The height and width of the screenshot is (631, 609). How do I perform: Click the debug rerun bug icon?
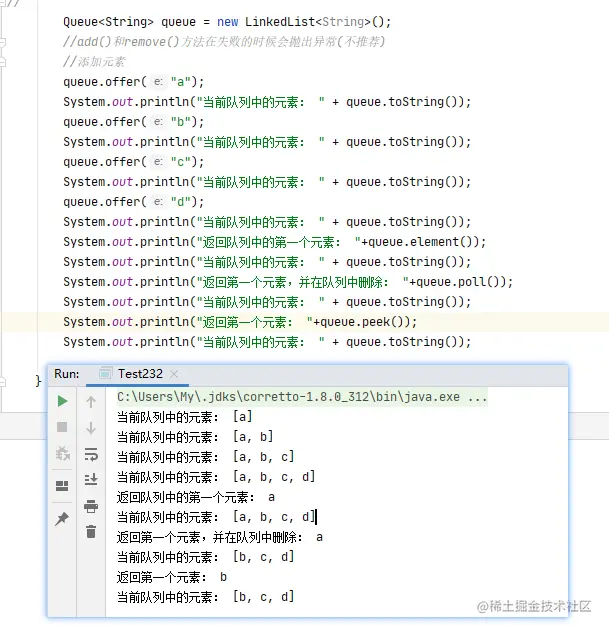pos(62,454)
